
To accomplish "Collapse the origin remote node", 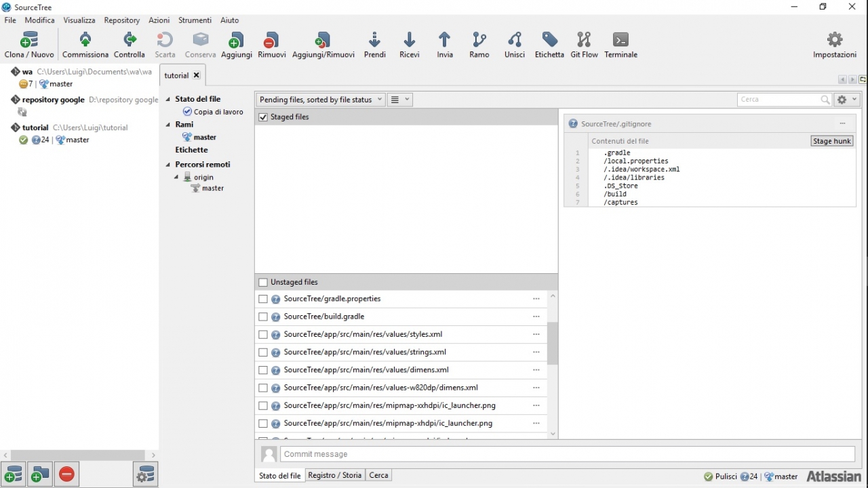I will click(176, 178).
